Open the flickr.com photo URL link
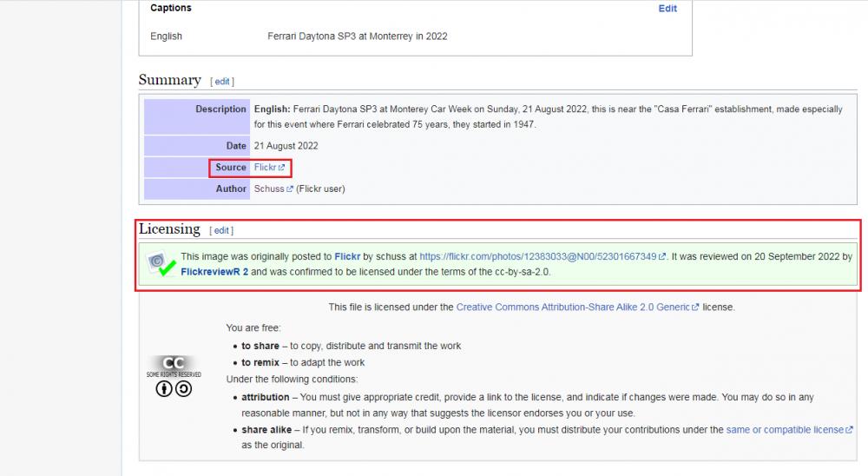The width and height of the screenshot is (868, 476). point(537,256)
